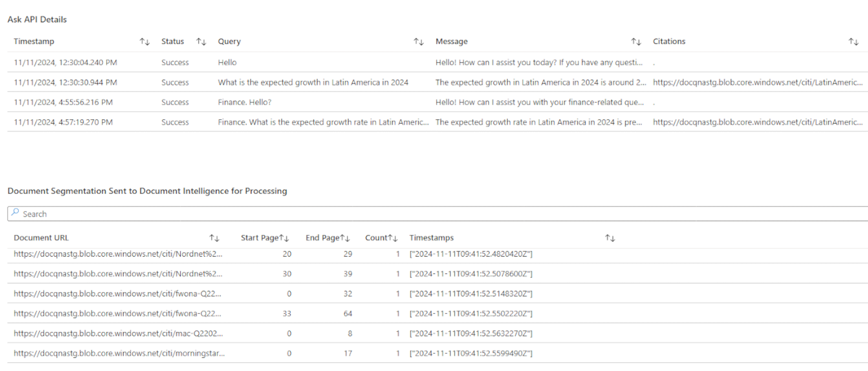Open LatinAmerica citation link in second row
Viewport: 868px width, 371px height.
click(x=757, y=83)
